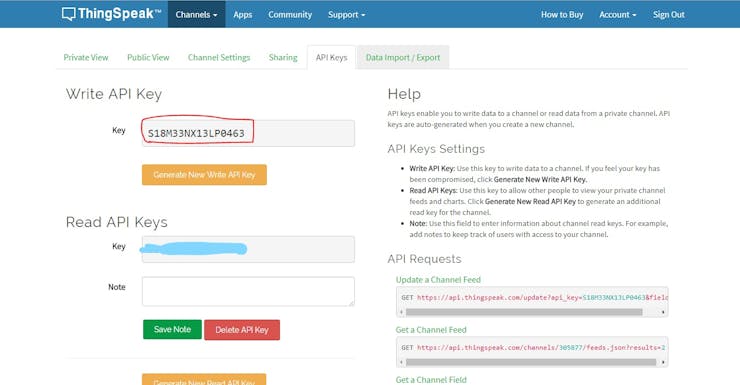Click the Get a Channel Feed heading

pyautogui.click(x=431, y=330)
